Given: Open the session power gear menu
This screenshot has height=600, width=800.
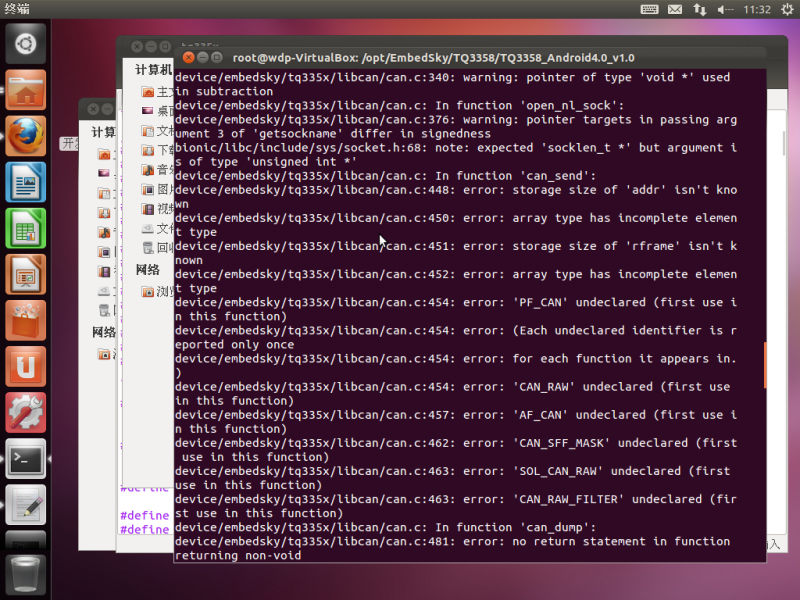Looking at the screenshot, I should pos(785,9).
